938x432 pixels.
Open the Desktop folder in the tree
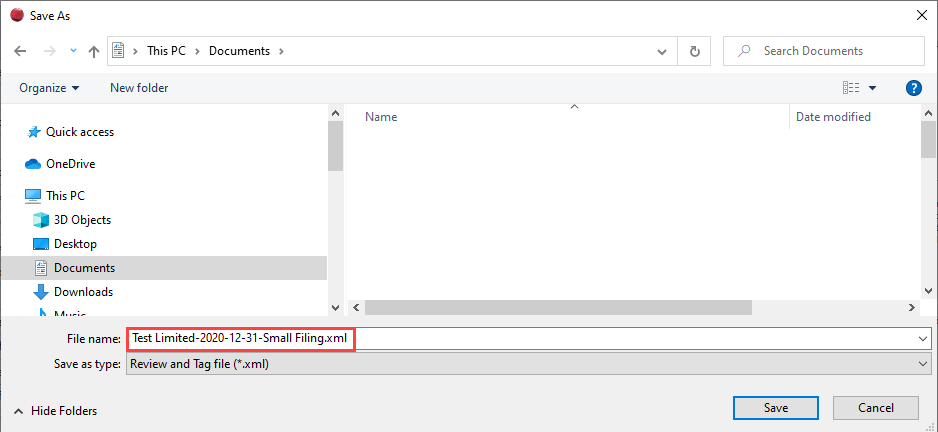click(75, 244)
